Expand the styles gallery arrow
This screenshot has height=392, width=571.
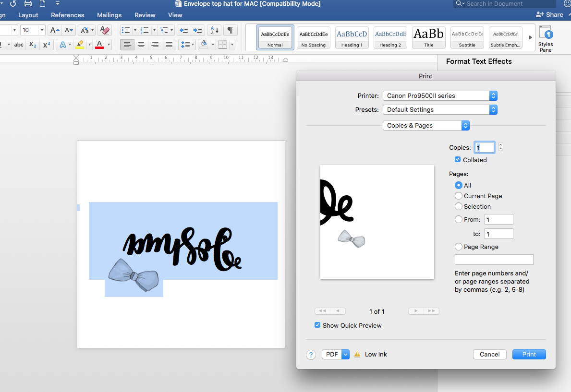pos(530,37)
